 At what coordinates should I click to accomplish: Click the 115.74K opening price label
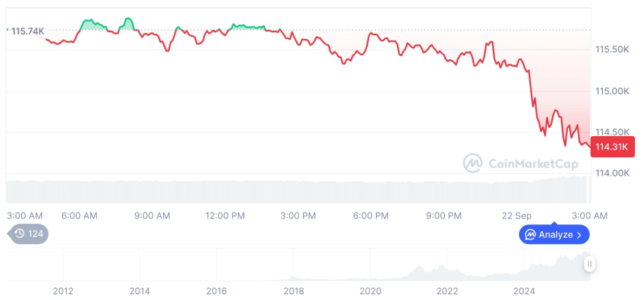coord(28,31)
